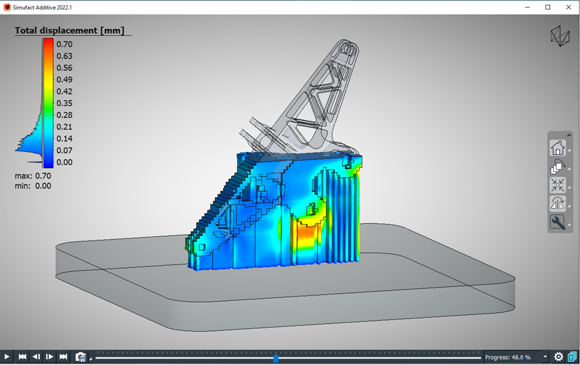Expand options arrow next to wrench icon
Screen dimensions: 580x365
(569, 225)
